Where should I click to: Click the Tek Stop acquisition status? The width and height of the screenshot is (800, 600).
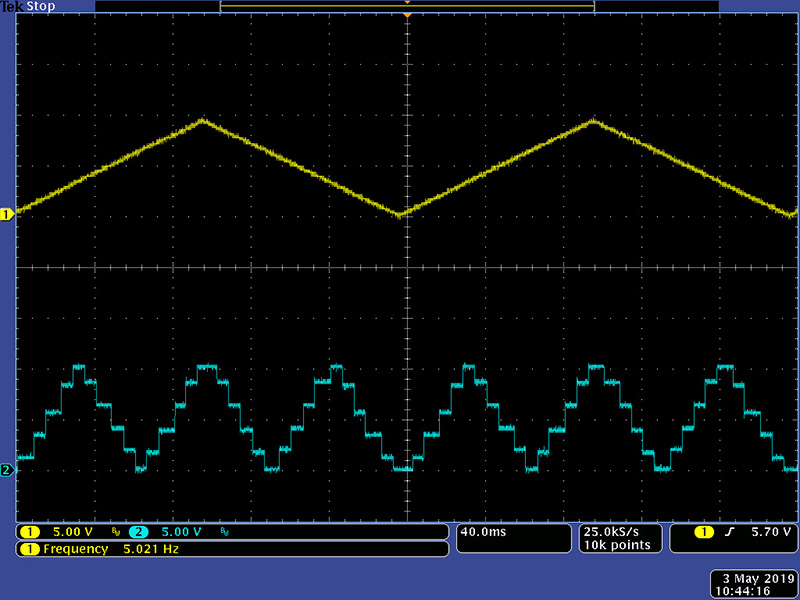(x=27, y=6)
